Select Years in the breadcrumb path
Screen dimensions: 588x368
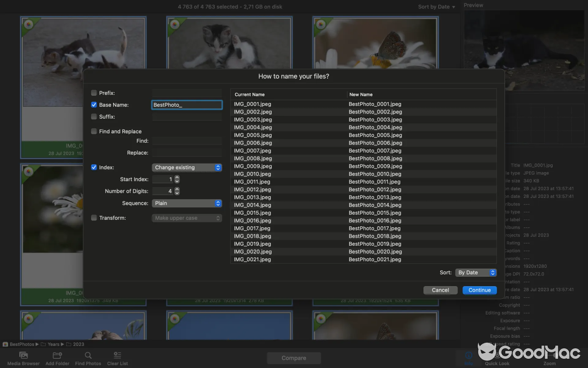(x=53, y=344)
